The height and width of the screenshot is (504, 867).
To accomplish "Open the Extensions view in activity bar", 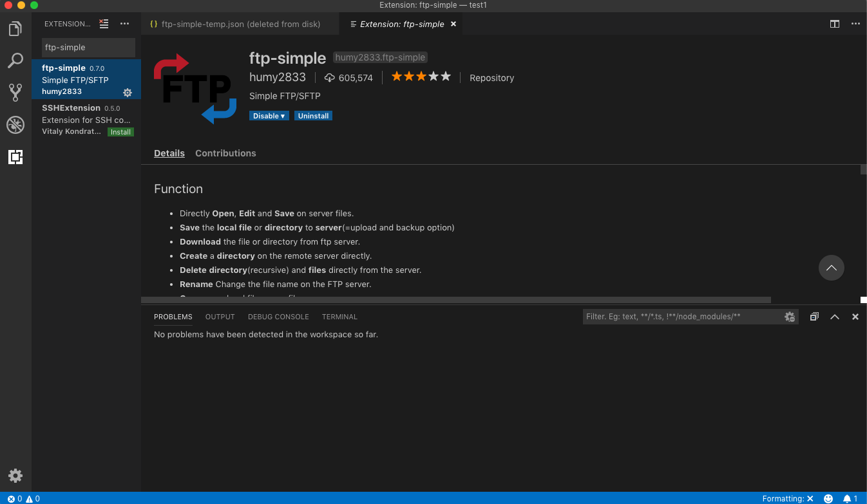I will [x=15, y=157].
